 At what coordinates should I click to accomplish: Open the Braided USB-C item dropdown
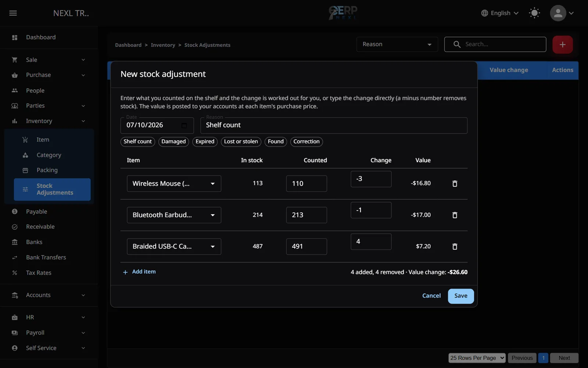pos(174,247)
